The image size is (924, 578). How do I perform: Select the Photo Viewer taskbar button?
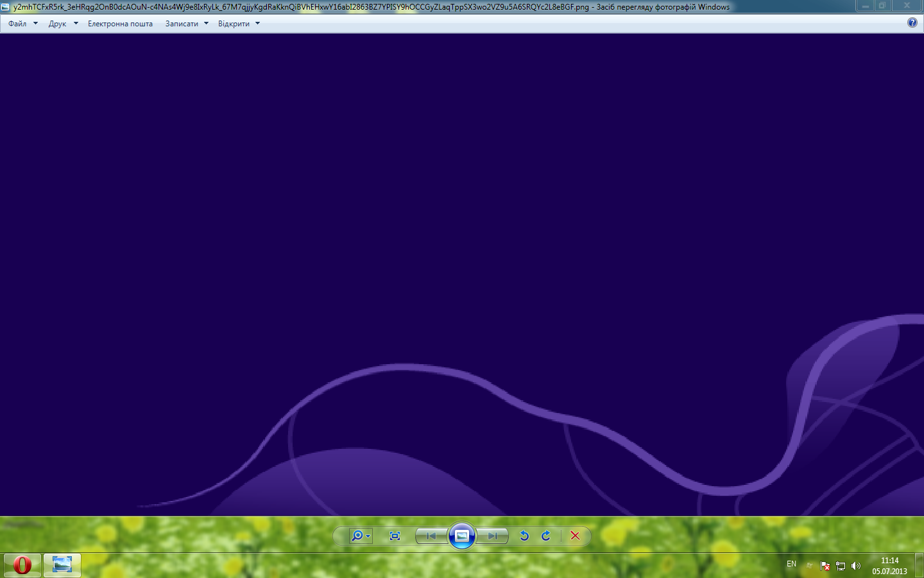click(x=62, y=565)
